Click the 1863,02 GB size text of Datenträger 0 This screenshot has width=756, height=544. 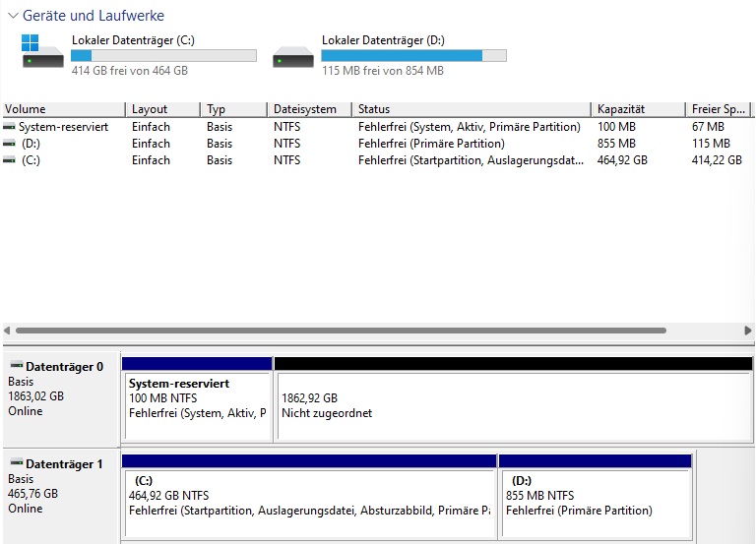click(36, 396)
